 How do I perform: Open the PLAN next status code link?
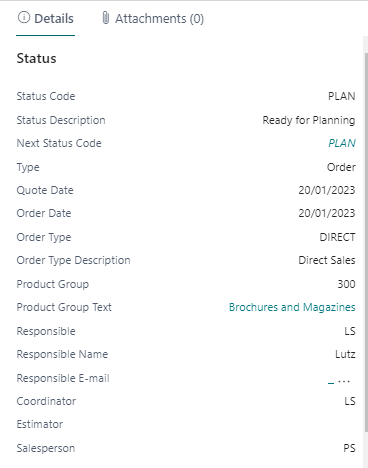342,143
